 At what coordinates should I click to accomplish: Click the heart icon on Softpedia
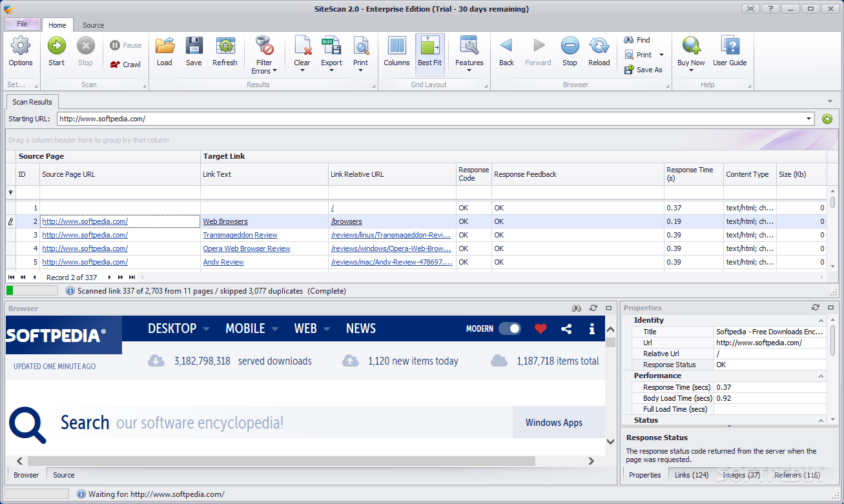[540, 328]
